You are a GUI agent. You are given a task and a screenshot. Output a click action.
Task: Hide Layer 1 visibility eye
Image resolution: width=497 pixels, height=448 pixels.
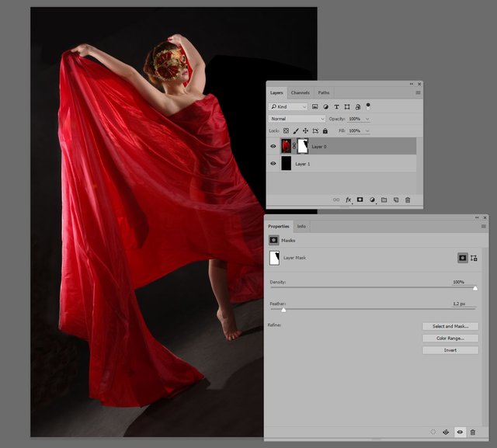[x=273, y=164]
